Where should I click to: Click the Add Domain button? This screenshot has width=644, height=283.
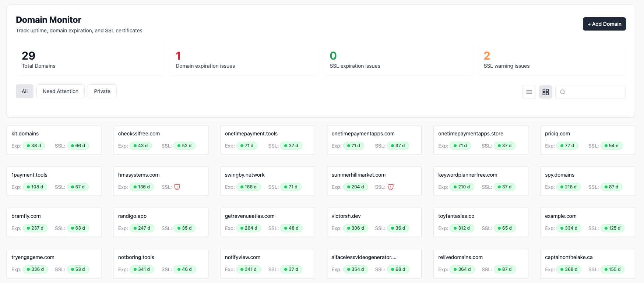[x=604, y=24]
